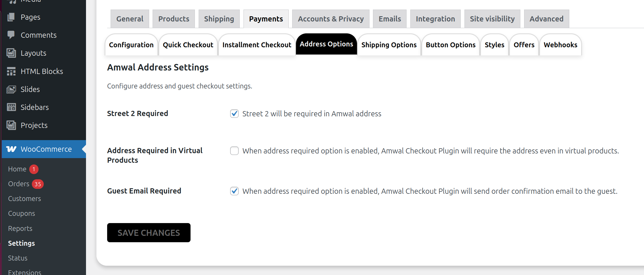Select the Address Options sub-tab
Viewport: 644px width, 275px height.
coord(326,44)
